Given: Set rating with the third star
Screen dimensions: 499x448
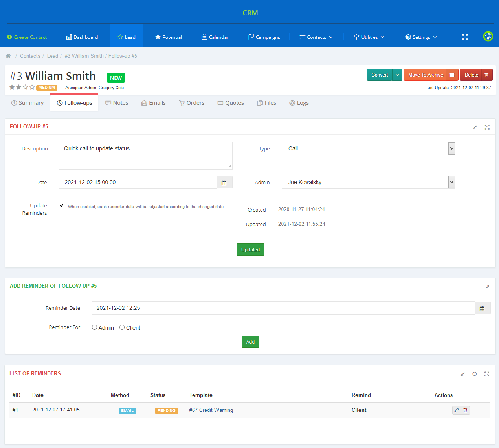Looking at the screenshot, I should (26, 87).
